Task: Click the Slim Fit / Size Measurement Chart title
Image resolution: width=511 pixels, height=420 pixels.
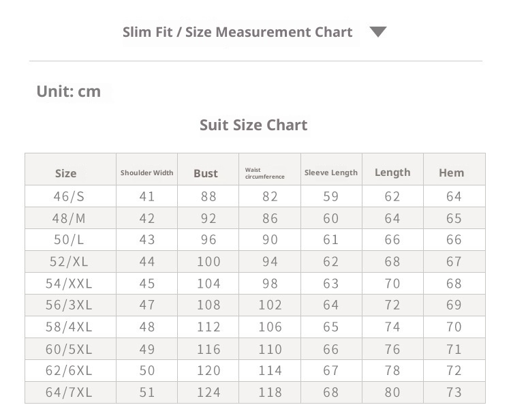Action: (237, 32)
